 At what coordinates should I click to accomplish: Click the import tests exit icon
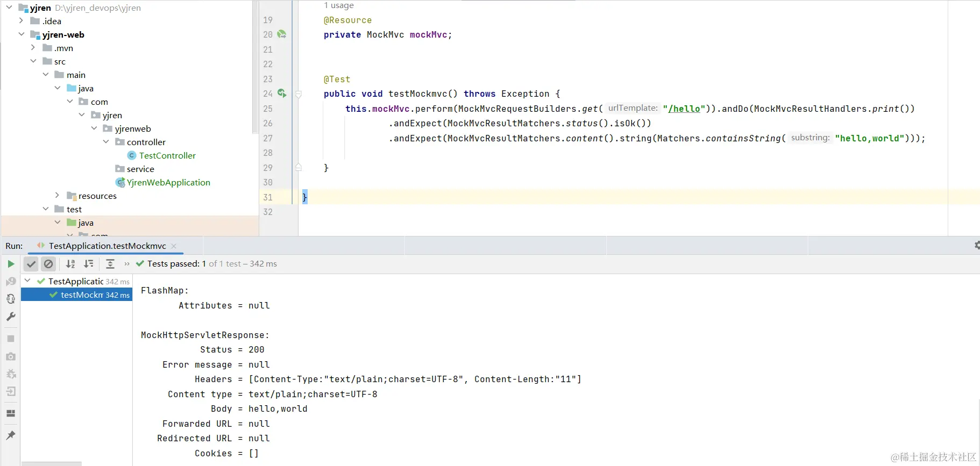point(11,391)
